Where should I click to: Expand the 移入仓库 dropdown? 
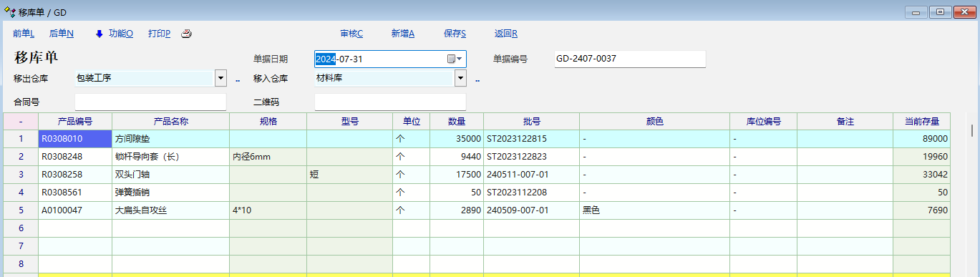460,78
